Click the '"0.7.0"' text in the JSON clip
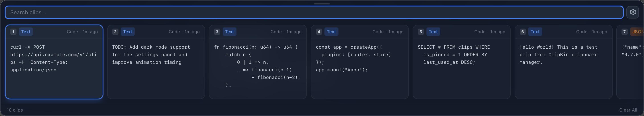Screen dimensions: 644x116 632,55
